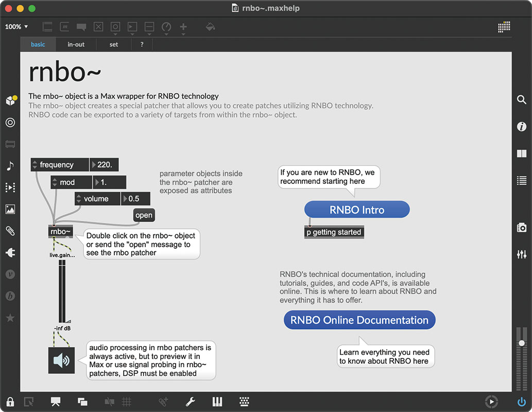Switch to the in-out tab
The height and width of the screenshot is (412, 532).
pos(76,44)
